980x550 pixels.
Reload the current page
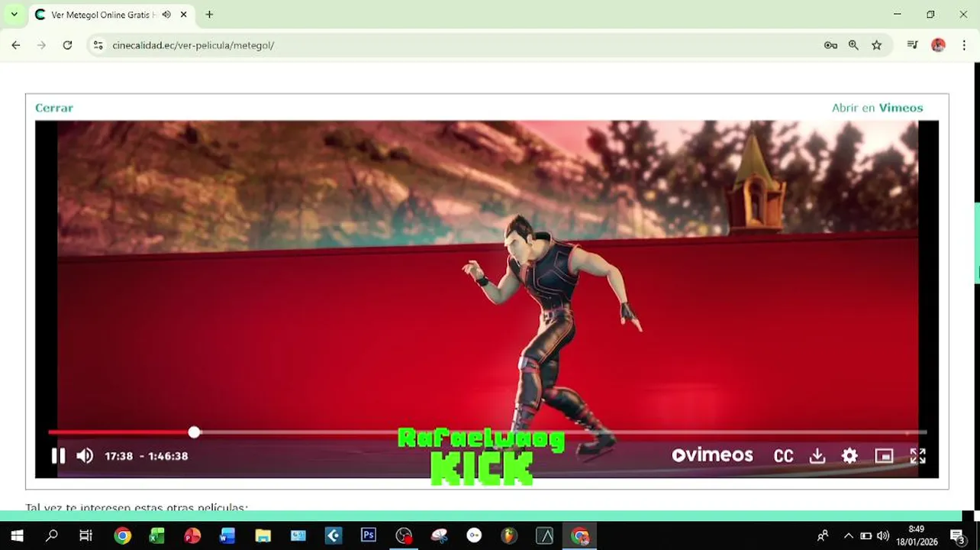(x=67, y=45)
